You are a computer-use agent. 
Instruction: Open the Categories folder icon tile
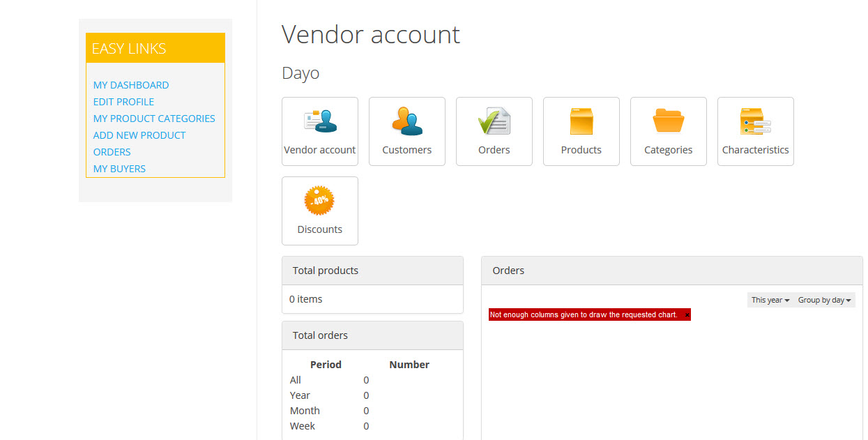669,131
